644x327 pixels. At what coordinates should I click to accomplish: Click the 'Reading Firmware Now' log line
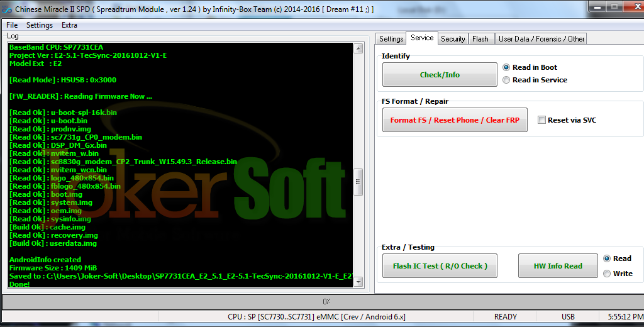coord(80,97)
